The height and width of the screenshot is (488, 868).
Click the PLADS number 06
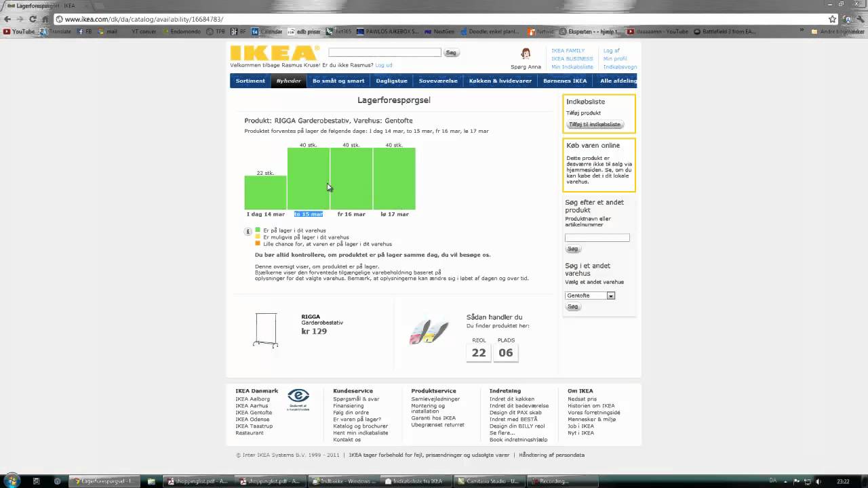(506, 352)
